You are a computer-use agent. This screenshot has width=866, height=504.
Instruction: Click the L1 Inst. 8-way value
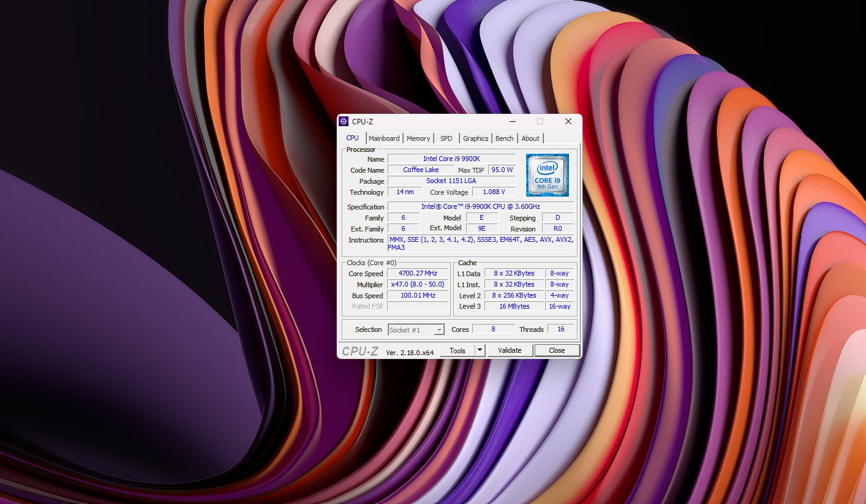click(x=559, y=284)
